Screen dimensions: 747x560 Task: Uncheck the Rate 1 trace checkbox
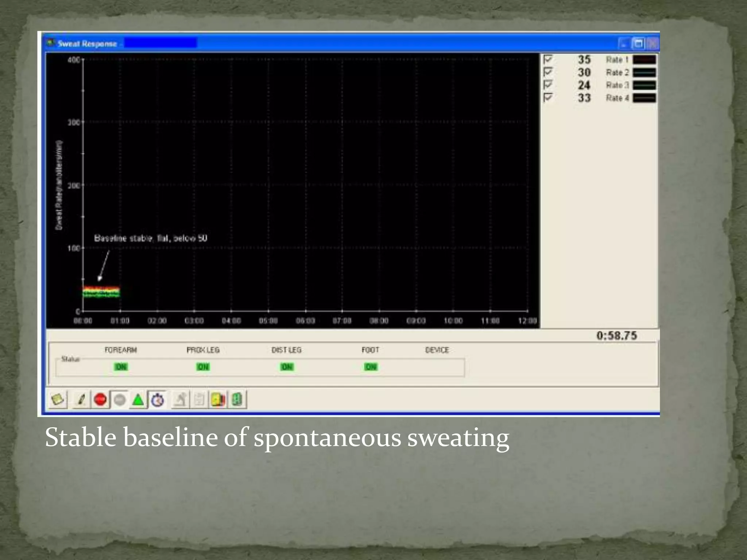(x=548, y=59)
